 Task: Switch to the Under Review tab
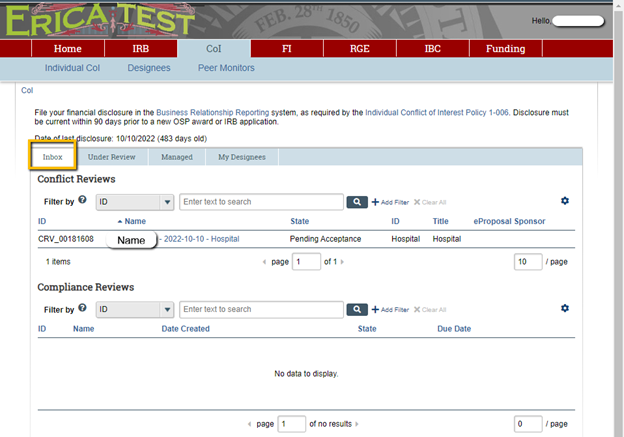[111, 157]
